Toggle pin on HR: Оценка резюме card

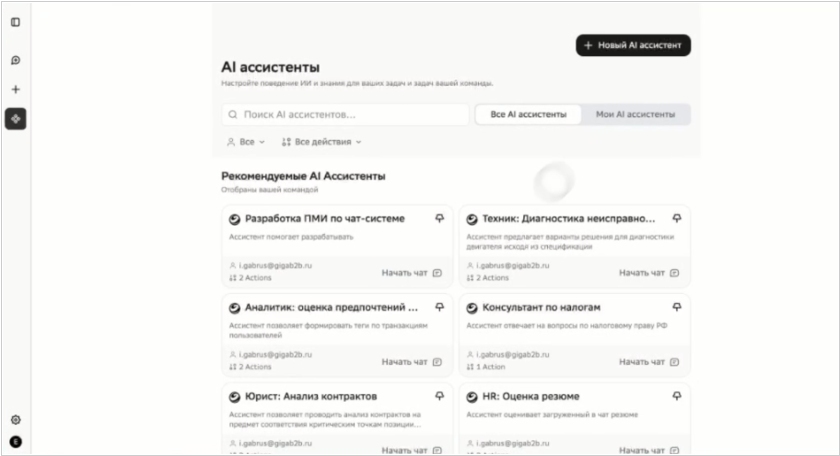point(677,396)
